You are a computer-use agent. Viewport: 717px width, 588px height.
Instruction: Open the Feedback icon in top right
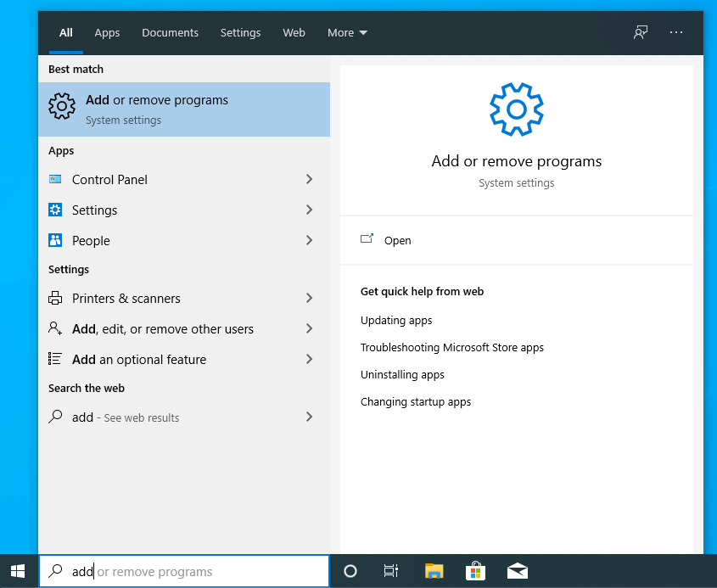640,31
